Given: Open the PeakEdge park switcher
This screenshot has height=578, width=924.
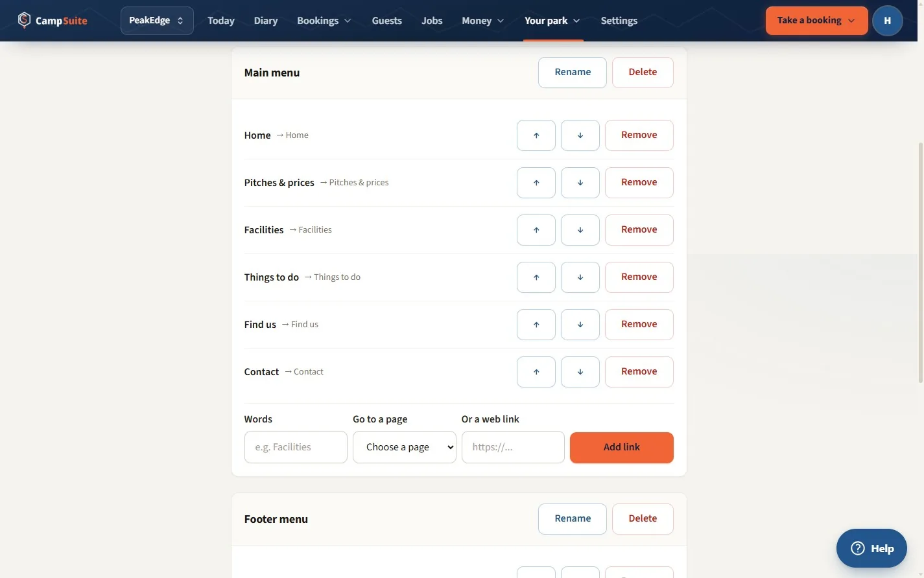Looking at the screenshot, I should pos(157,21).
